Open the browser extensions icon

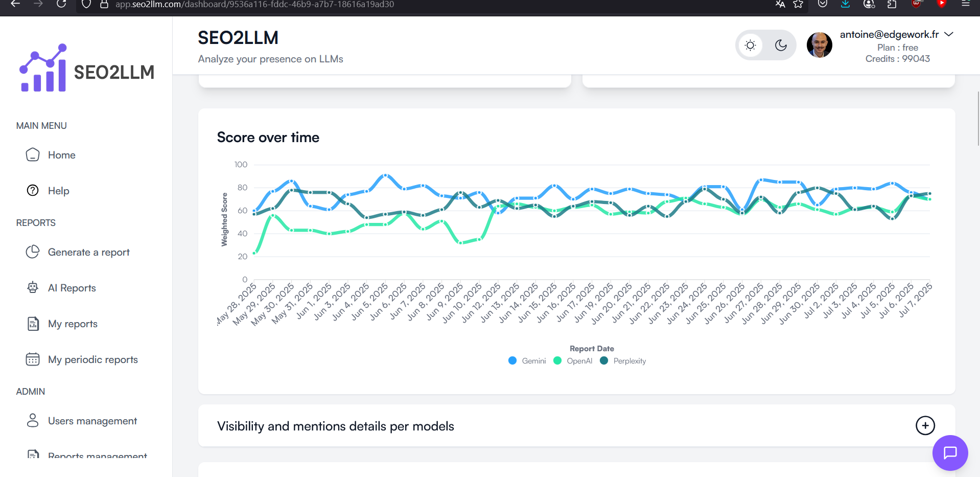point(892,4)
